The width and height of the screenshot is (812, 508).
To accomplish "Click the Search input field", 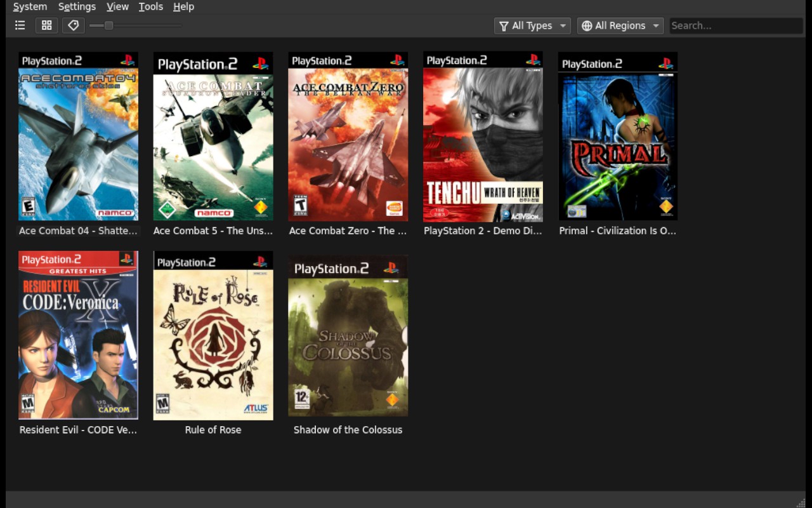I will (737, 25).
